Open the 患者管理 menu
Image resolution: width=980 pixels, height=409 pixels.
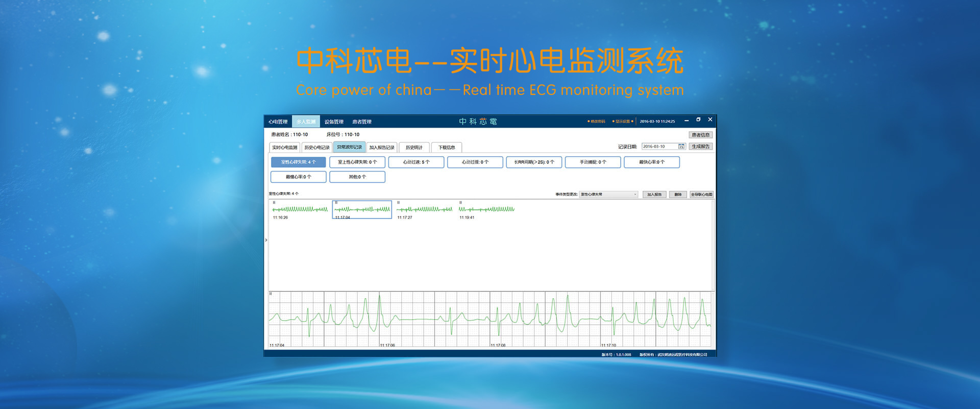click(362, 122)
